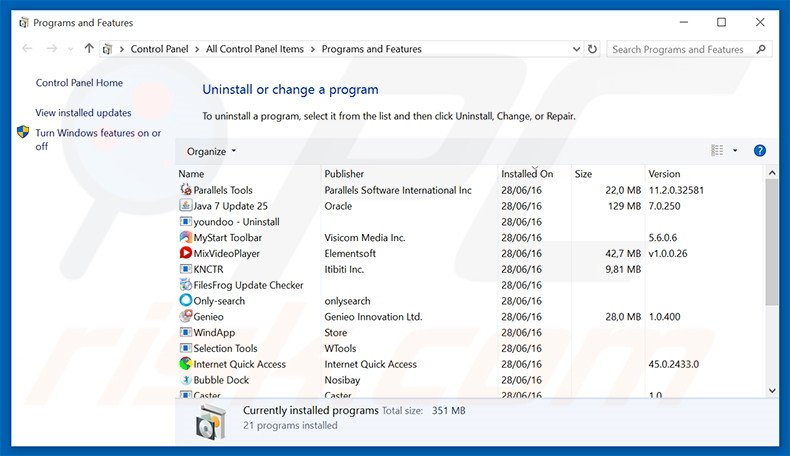Click the Itibiti Inc. publisher cell
This screenshot has height=456, width=790.
(x=344, y=270)
